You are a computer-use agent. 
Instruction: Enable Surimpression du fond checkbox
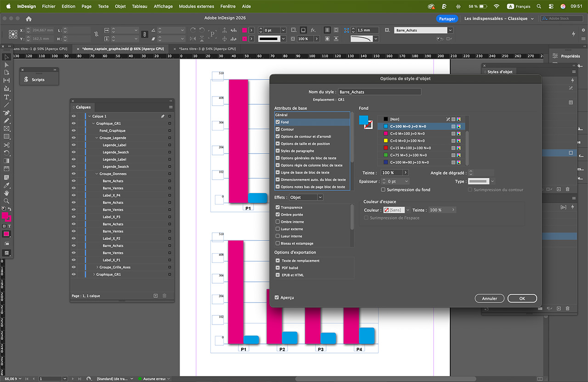click(x=383, y=190)
